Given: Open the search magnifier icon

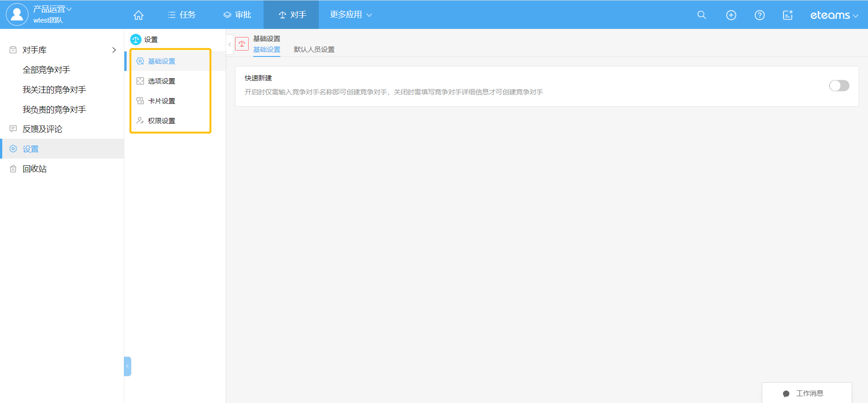Looking at the screenshot, I should (701, 15).
